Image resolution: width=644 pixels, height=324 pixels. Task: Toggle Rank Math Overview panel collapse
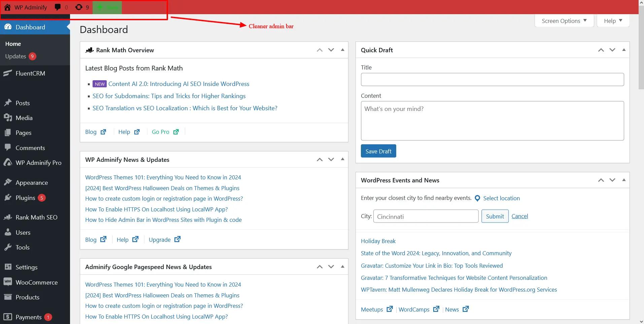click(342, 50)
